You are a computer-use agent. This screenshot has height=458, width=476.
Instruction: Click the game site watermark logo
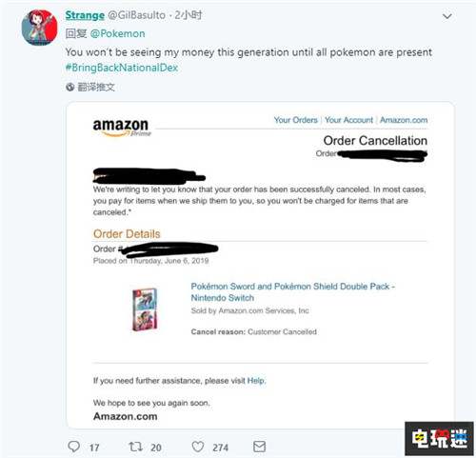pyautogui.click(x=440, y=439)
